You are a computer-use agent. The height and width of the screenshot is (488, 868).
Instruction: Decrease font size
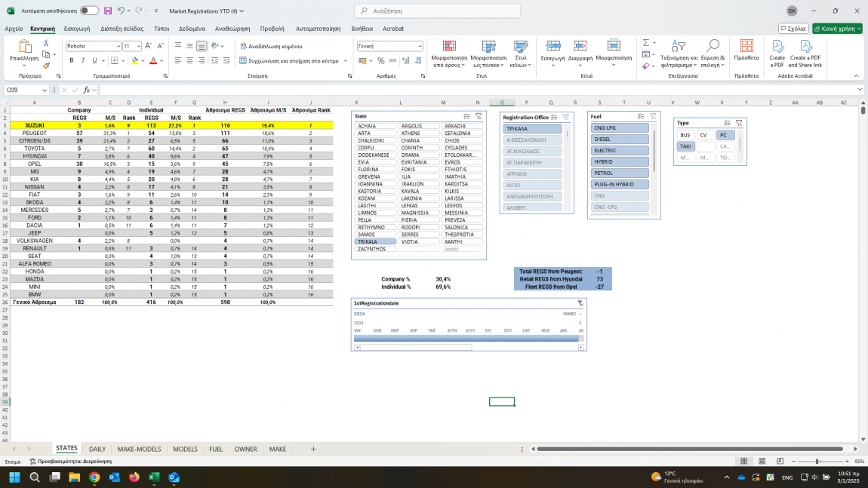pos(160,46)
